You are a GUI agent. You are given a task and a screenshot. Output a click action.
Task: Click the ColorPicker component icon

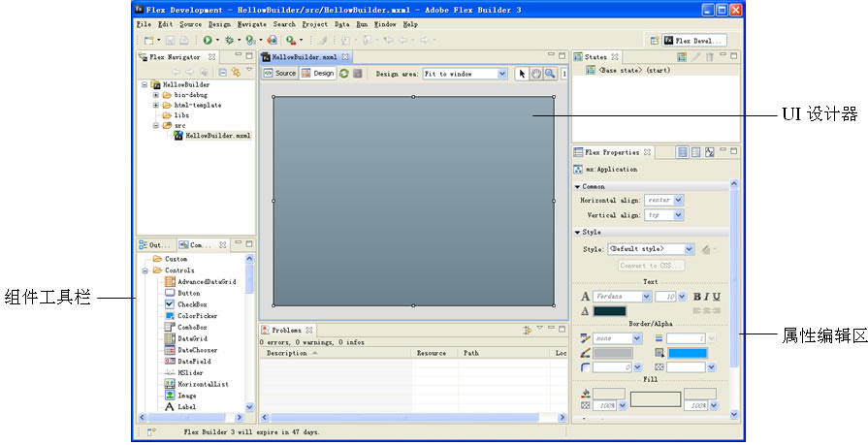coord(170,315)
